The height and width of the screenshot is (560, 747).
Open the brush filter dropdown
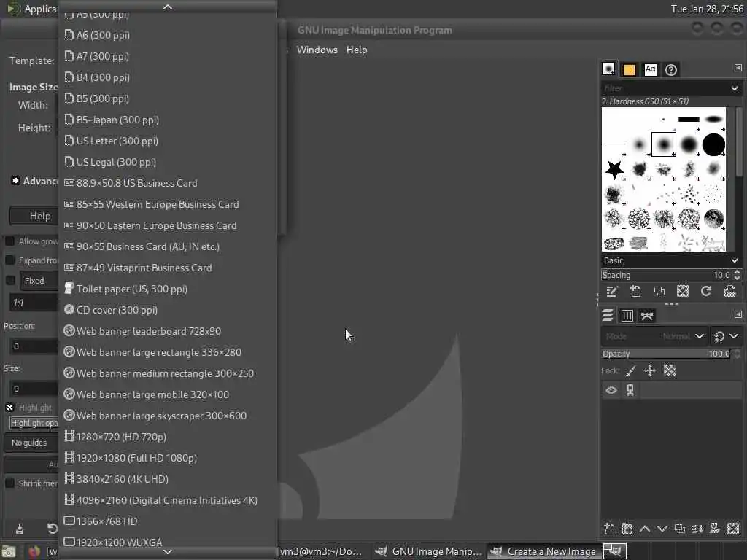(x=734, y=88)
